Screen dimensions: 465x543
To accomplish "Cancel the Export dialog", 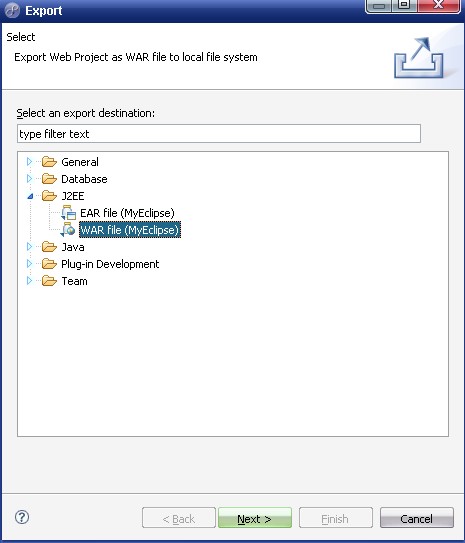I will 417,518.
